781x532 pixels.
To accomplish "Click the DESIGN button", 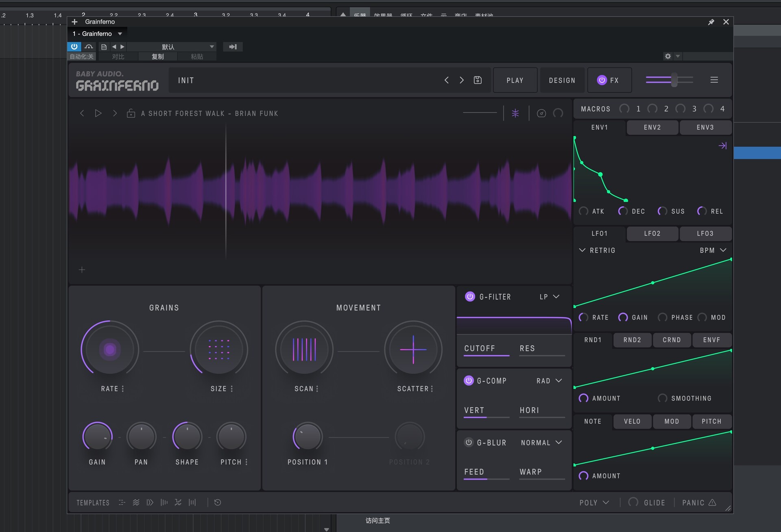I will [x=562, y=80].
